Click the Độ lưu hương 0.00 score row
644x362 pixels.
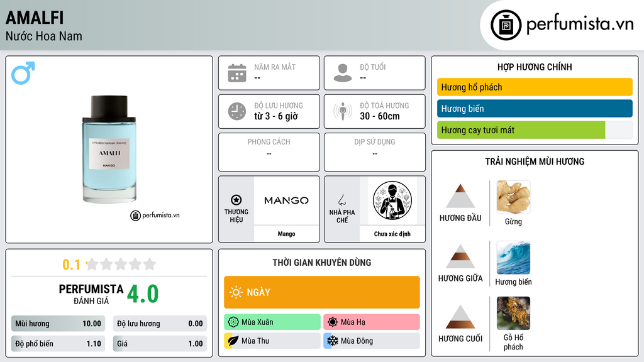160,324
